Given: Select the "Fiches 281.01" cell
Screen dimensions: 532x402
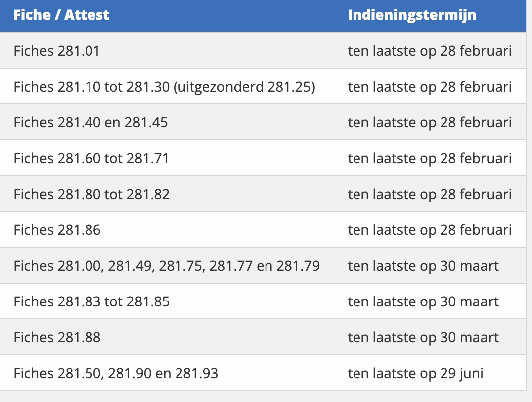Looking at the screenshot, I should point(57,51).
